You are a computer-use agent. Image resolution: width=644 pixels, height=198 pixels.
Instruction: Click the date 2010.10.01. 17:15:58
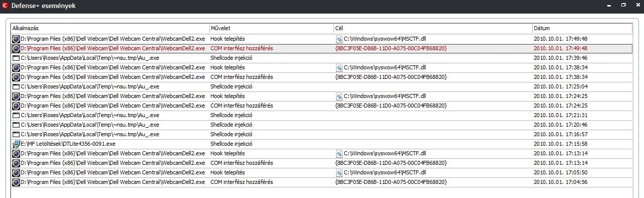(x=560, y=144)
